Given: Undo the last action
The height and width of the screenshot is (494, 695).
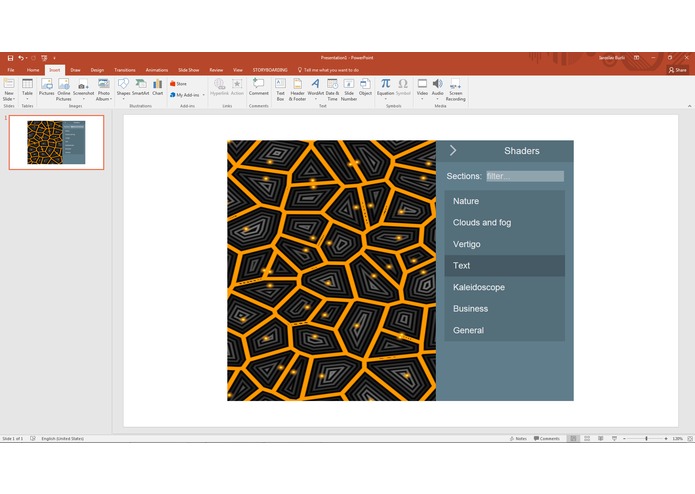Looking at the screenshot, I should (x=20, y=58).
